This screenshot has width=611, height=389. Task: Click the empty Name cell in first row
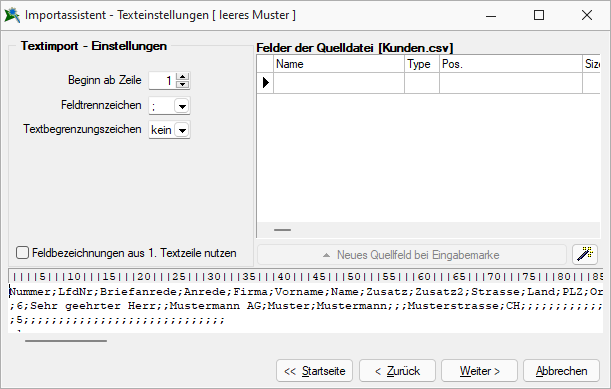(x=339, y=83)
